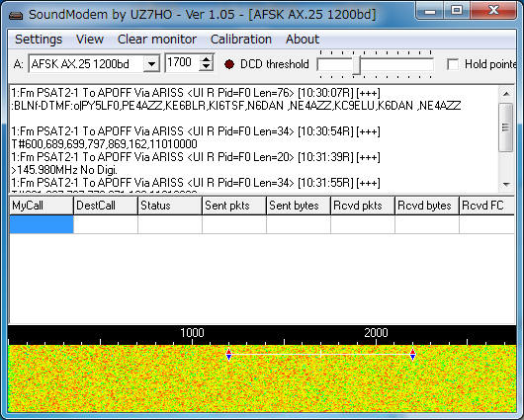Open the View menu

coord(90,40)
